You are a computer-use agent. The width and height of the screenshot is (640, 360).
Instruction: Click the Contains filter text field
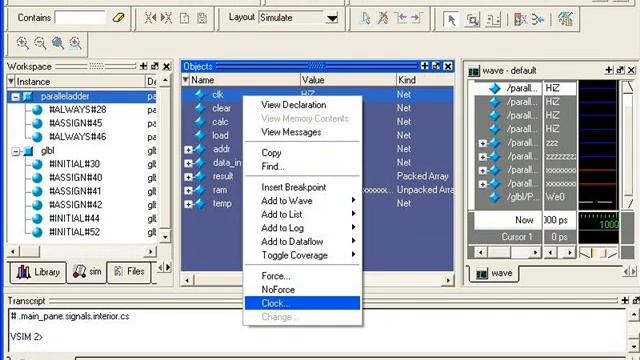coord(80,18)
